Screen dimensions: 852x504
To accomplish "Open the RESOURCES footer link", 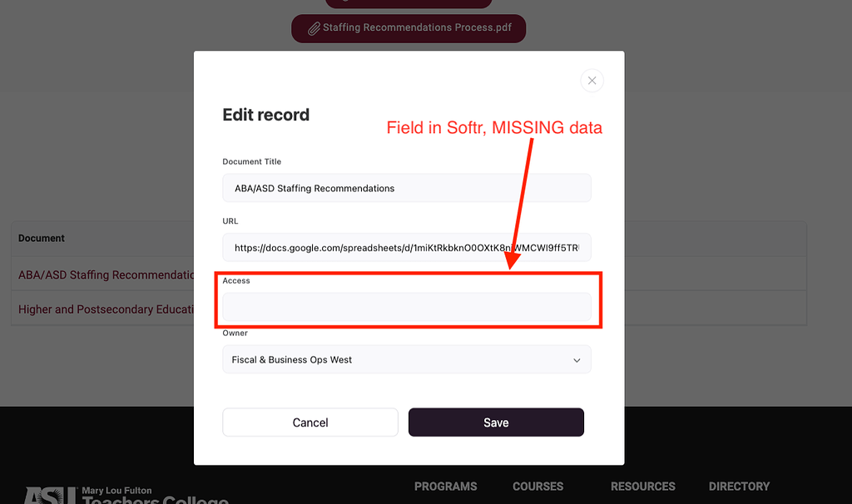I will 642,487.
